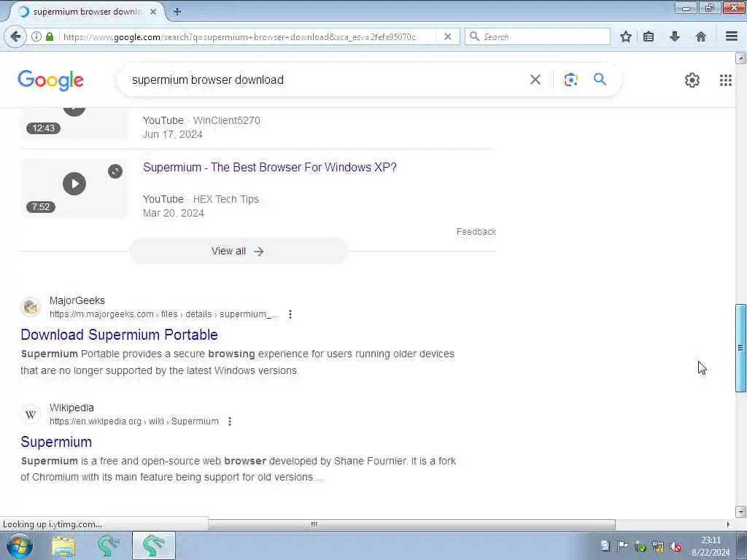Click the first dragon browser taskbar icon

(108, 545)
